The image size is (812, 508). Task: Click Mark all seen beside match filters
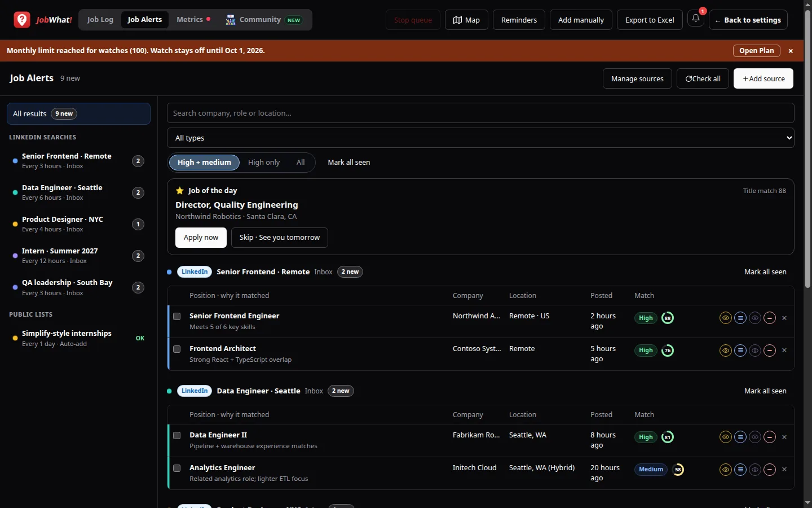click(349, 163)
